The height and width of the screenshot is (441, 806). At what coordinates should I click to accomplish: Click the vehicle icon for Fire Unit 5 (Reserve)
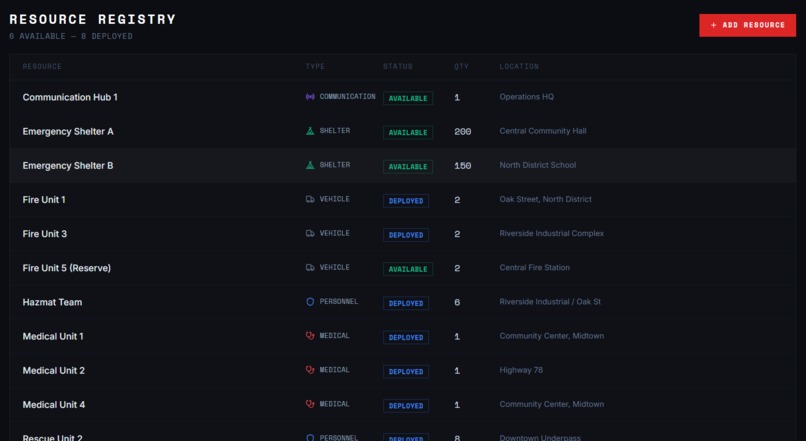(x=310, y=267)
